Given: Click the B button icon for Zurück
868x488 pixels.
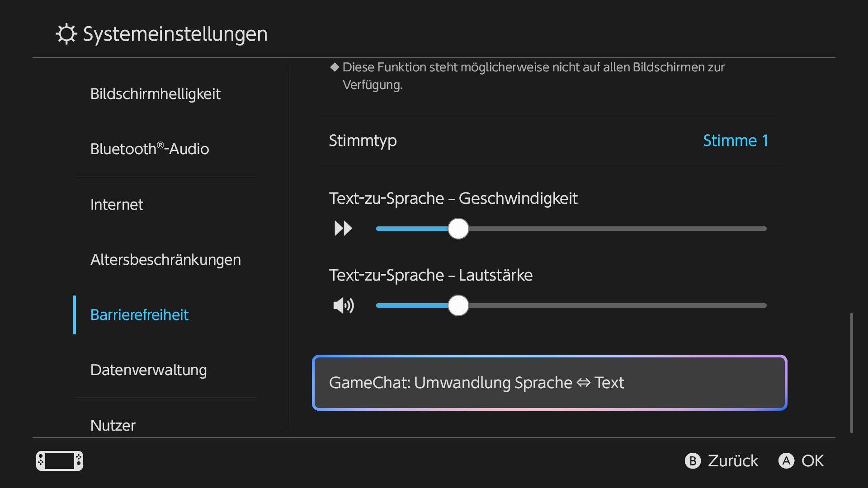Looking at the screenshot, I should (x=693, y=461).
